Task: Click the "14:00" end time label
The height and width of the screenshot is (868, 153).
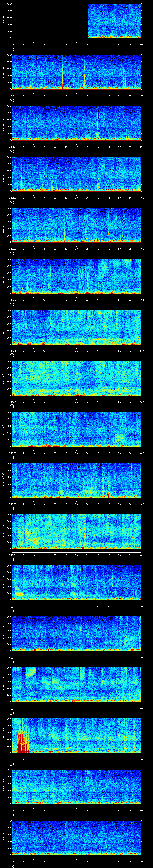Action: 141,249
